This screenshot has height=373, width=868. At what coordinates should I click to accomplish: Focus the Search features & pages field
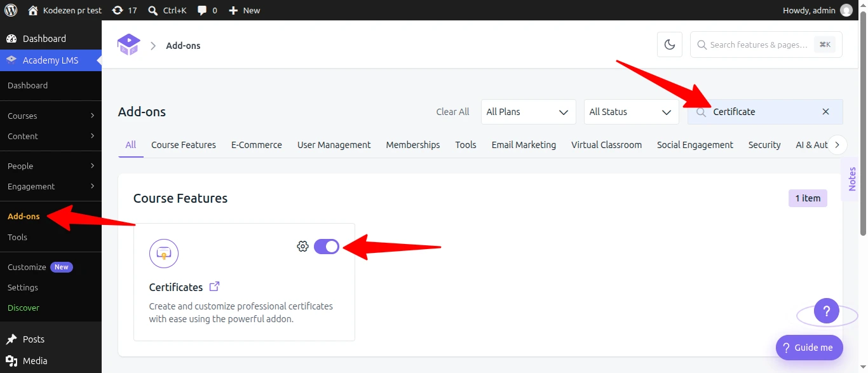click(766, 44)
